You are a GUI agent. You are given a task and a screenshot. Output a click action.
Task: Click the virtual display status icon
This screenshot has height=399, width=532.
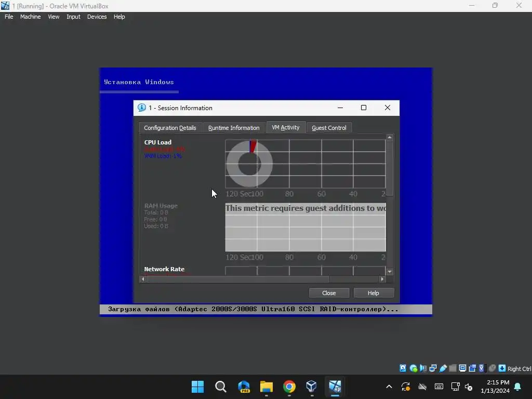(462, 368)
